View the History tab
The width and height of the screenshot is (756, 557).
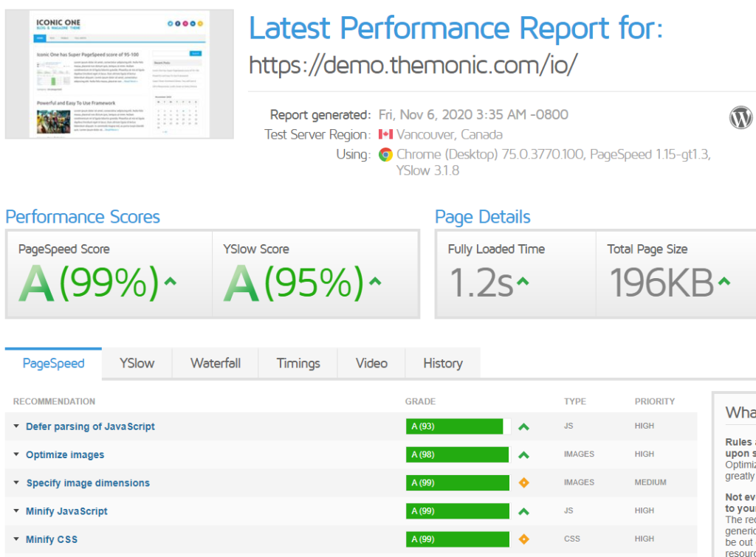point(443,363)
